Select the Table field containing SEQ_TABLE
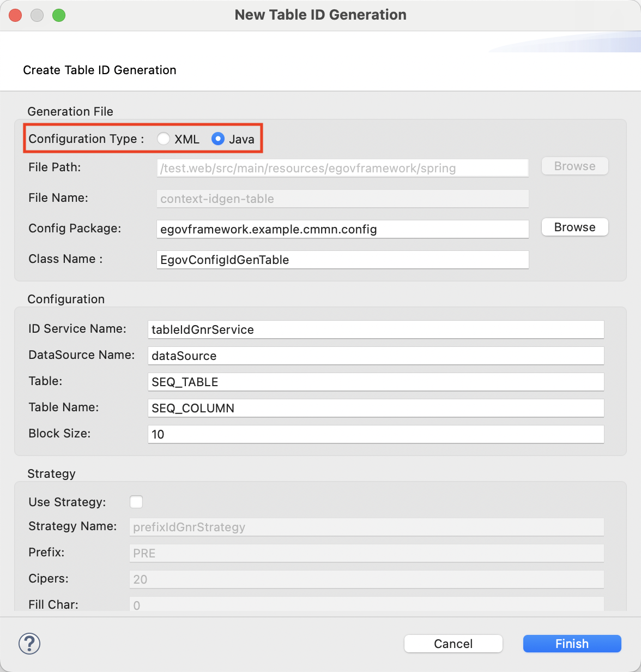The image size is (641, 672). pos(376,382)
